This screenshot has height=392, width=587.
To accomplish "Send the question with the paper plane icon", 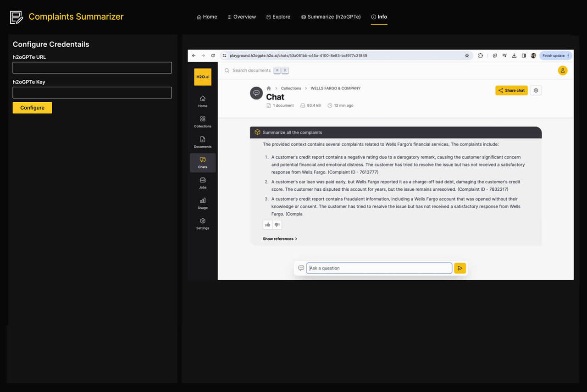I will 460,268.
